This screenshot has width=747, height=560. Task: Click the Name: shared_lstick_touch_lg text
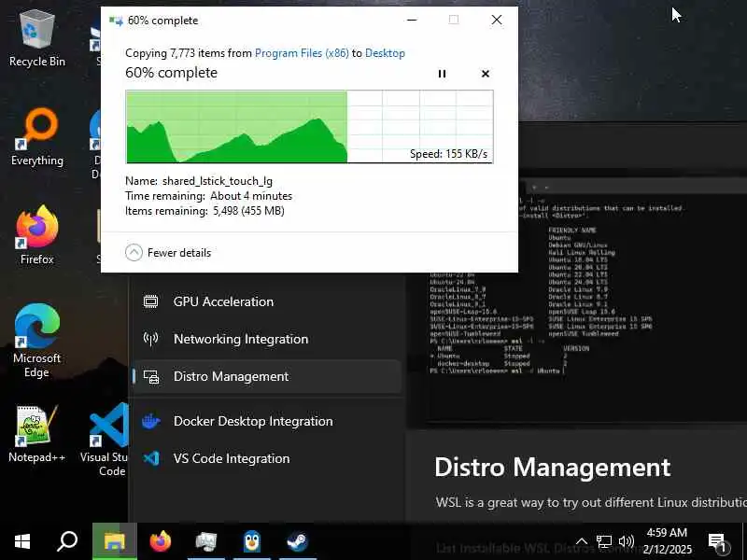199,181
